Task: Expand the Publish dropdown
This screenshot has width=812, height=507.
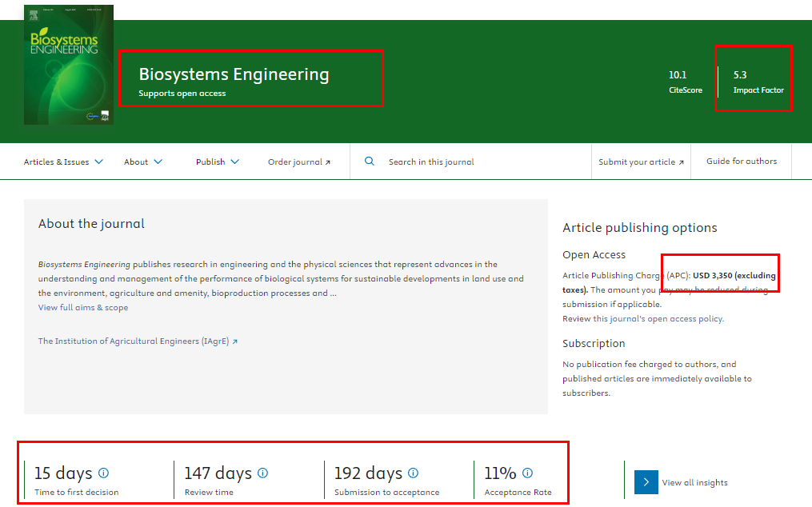Action: [x=216, y=161]
